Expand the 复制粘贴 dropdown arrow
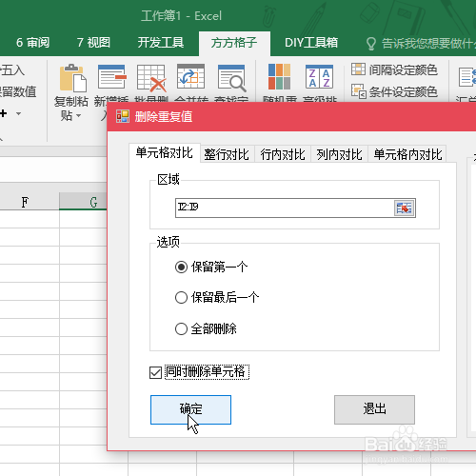The height and width of the screenshot is (476, 476). tap(78, 116)
